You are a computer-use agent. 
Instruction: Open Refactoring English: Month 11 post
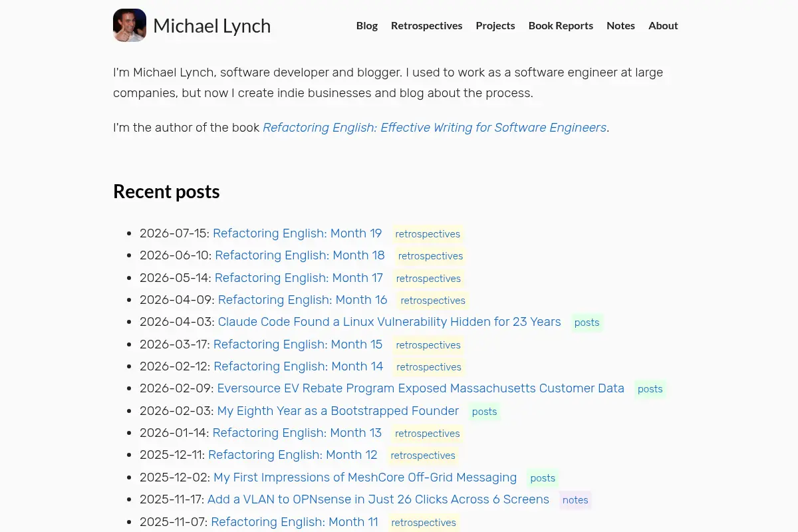point(295,522)
